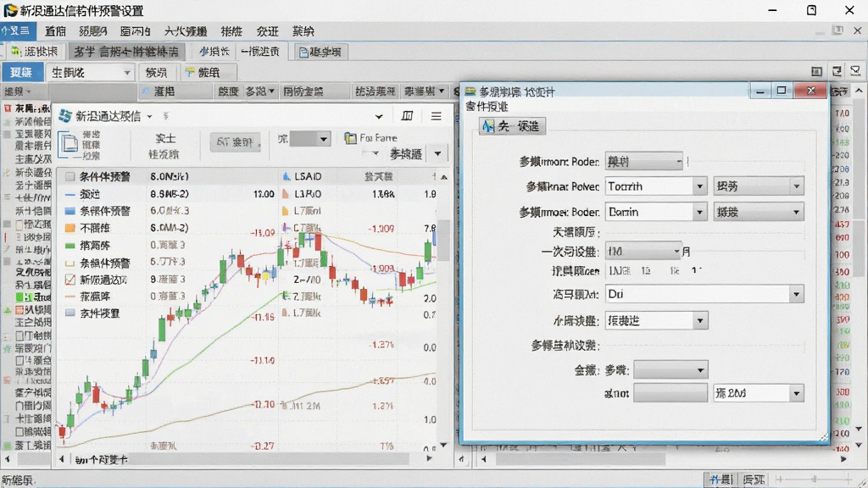Open the bottom-right dropdown beside the dialog input field

coord(759,393)
